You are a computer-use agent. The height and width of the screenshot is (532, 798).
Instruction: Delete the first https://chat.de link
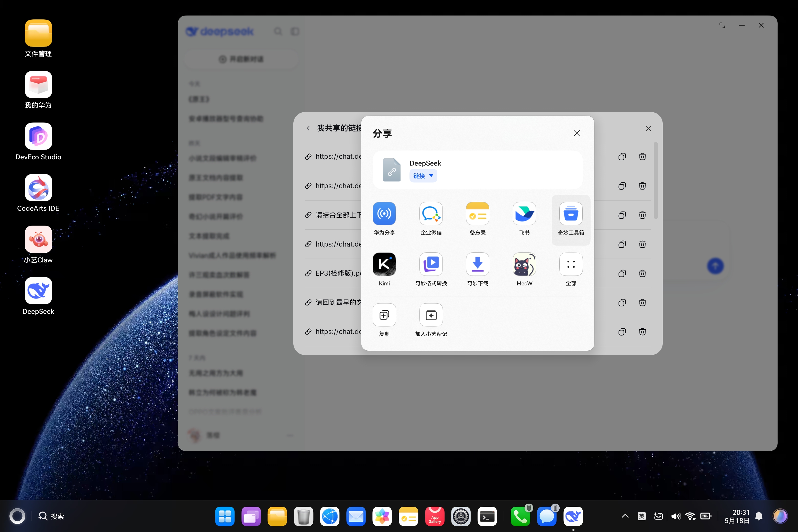tap(642, 157)
